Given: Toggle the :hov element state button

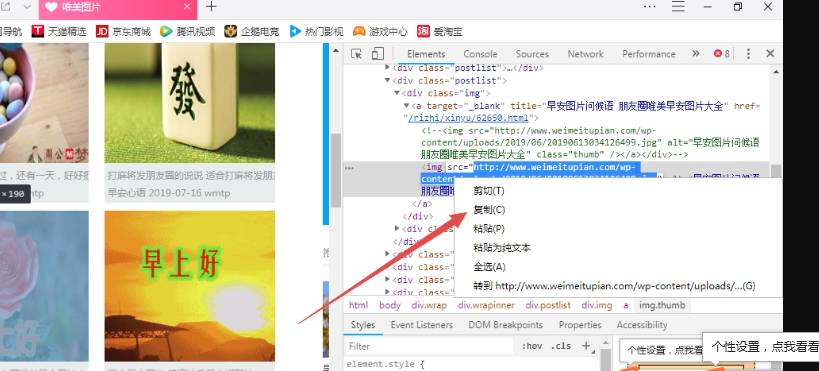Looking at the screenshot, I should click(x=532, y=346).
